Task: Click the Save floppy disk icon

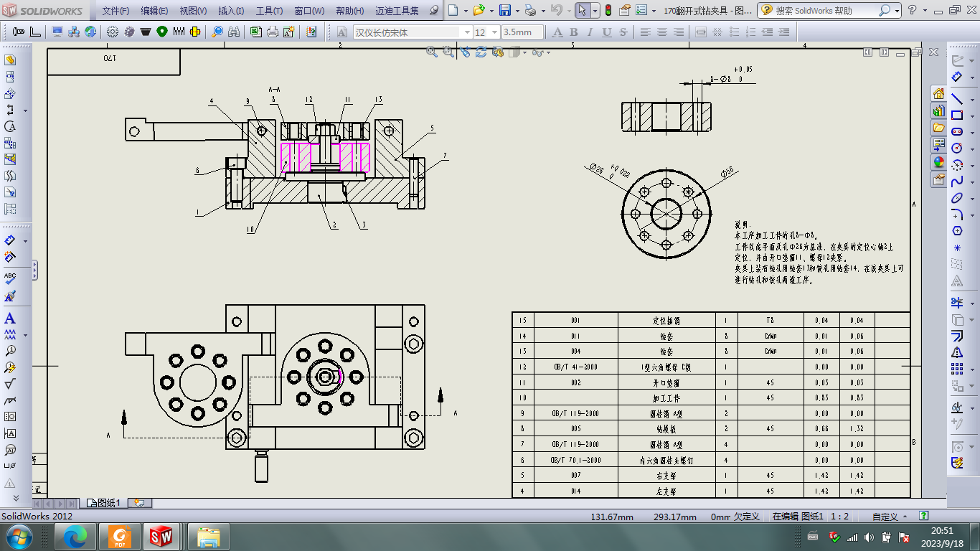Action: pyautogui.click(x=505, y=11)
